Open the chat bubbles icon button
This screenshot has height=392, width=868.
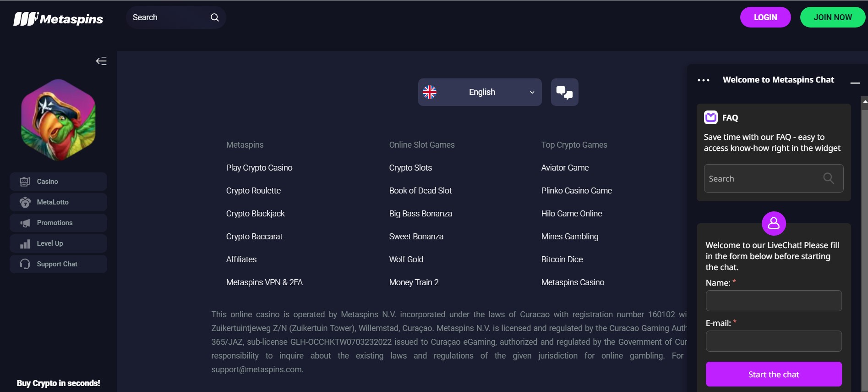(x=564, y=92)
